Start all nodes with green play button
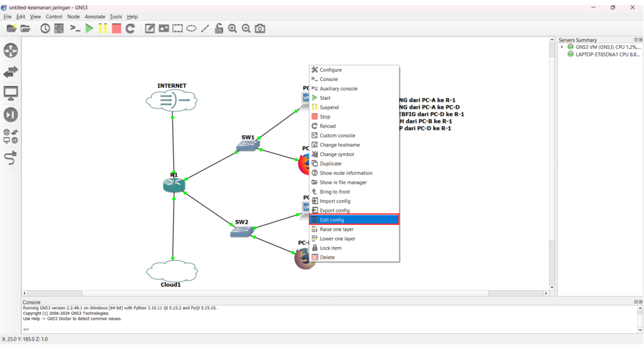644x362 pixels. coord(89,28)
